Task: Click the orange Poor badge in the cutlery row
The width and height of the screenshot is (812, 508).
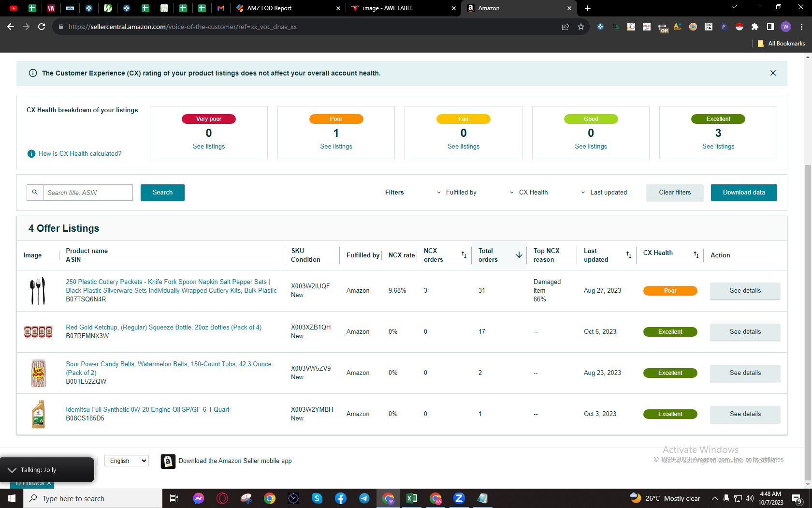Action: click(x=670, y=291)
